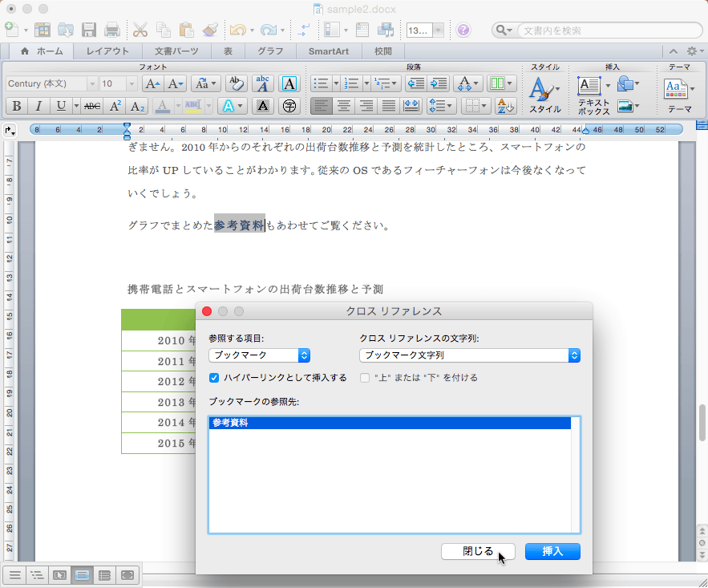708x588 pixels.
Task: Switch to the 校閲 tab
Action: [x=383, y=51]
